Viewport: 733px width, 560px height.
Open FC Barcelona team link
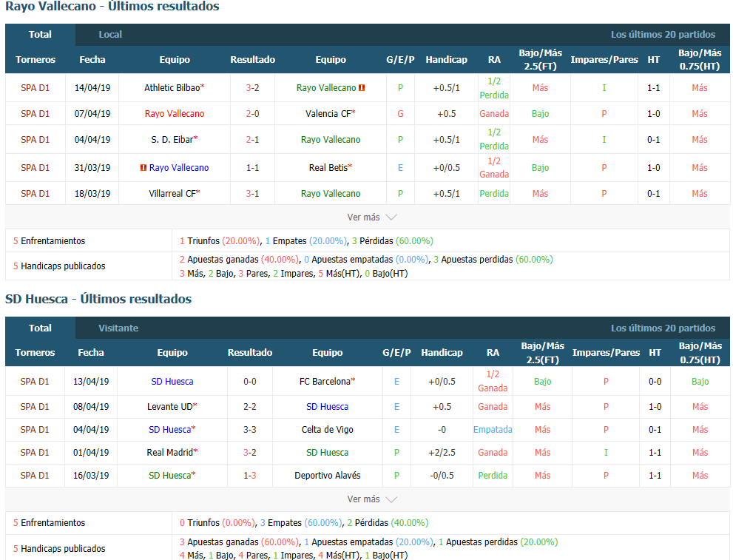pyautogui.click(x=325, y=382)
